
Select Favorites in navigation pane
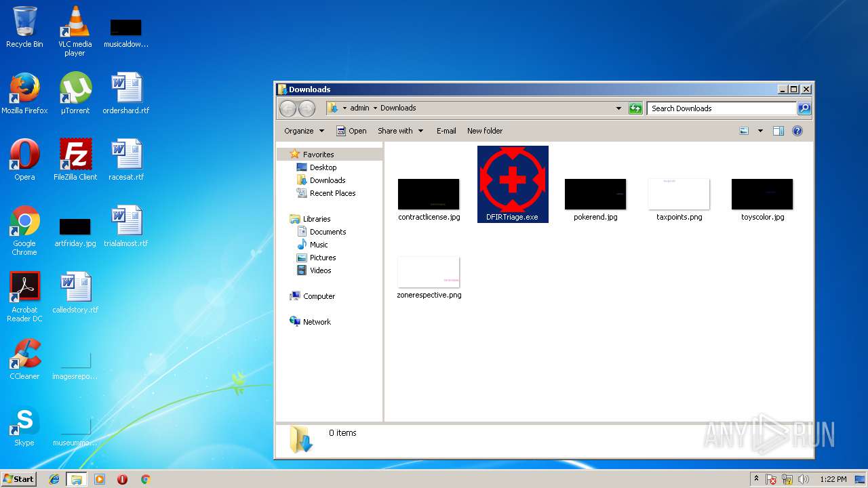(318, 155)
